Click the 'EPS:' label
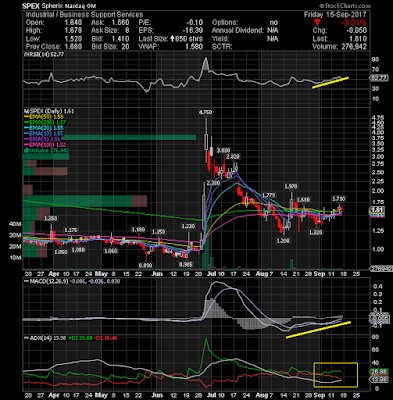Screen dimensions: 393x400 point(147,31)
